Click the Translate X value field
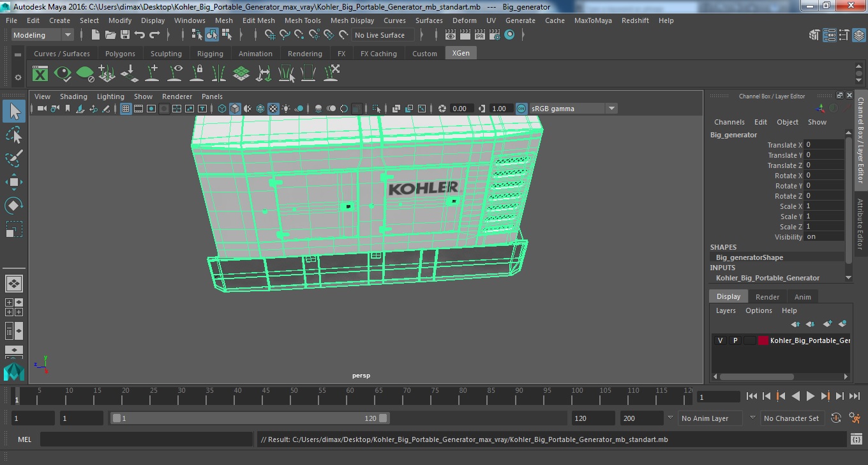This screenshot has width=868, height=465. point(823,145)
